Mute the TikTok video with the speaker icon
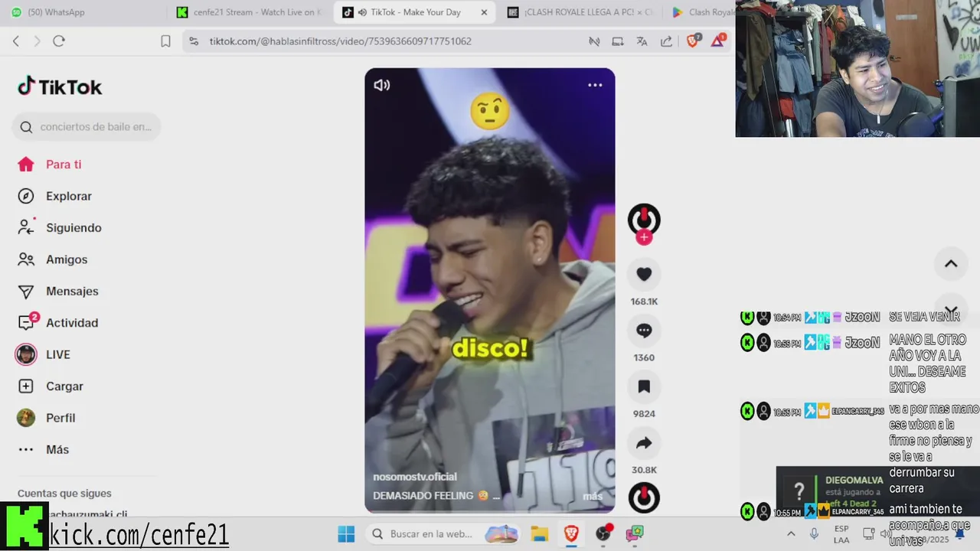The height and width of the screenshot is (551, 980). [x=381, y=85]
